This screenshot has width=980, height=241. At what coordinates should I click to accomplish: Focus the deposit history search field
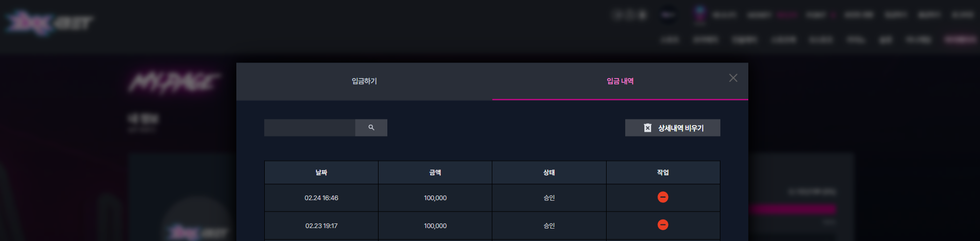pos(310,128)
